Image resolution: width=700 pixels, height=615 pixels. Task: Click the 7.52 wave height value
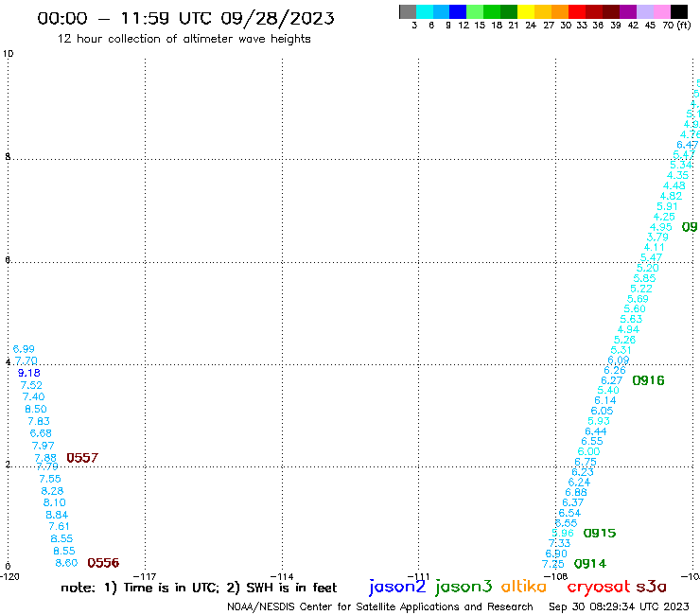[x=31, y=385]
